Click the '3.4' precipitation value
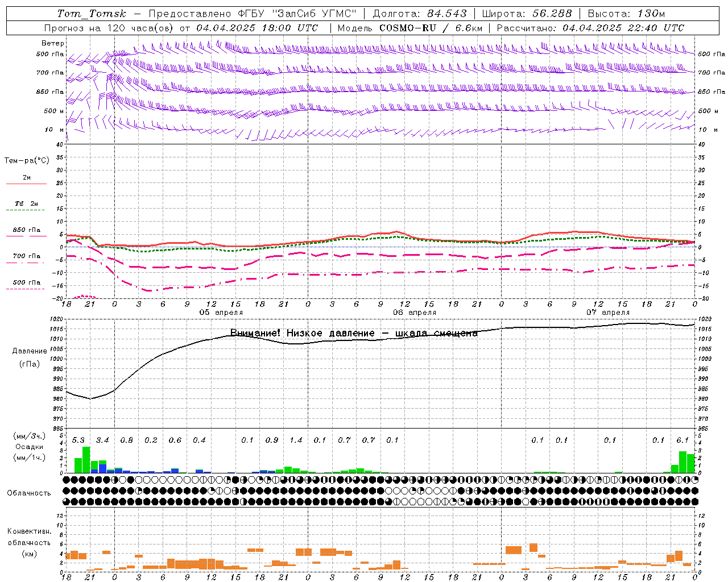This screenshot has width=728, height=582. pos(102,440)
